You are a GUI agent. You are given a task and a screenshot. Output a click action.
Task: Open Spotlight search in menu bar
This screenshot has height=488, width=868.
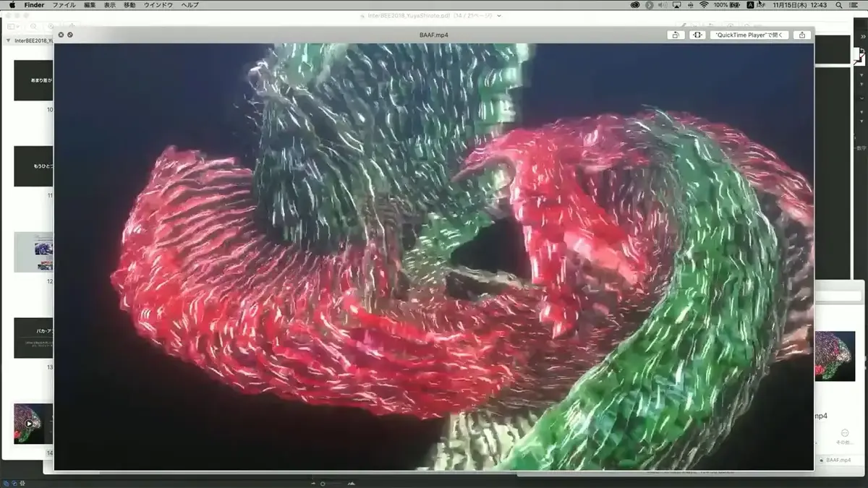coord(838,5)
